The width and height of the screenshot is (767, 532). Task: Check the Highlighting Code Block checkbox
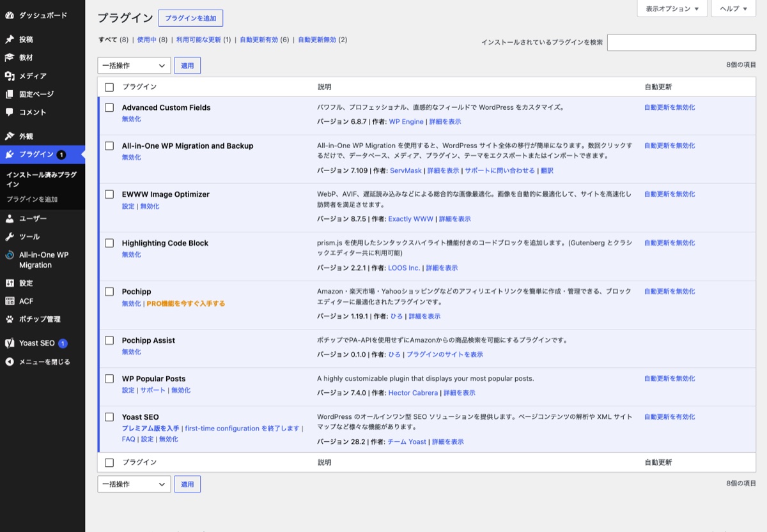point(109,243)
